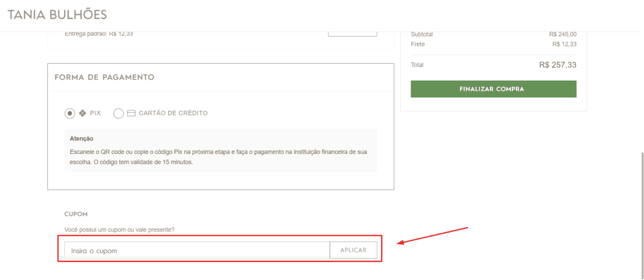644x280 pixels.
Task: Select the Cartão de Crédito radio button
Action: point(118,113)
